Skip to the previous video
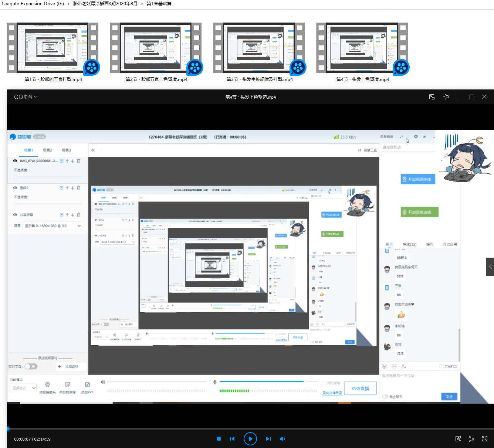 click(232, 439)
